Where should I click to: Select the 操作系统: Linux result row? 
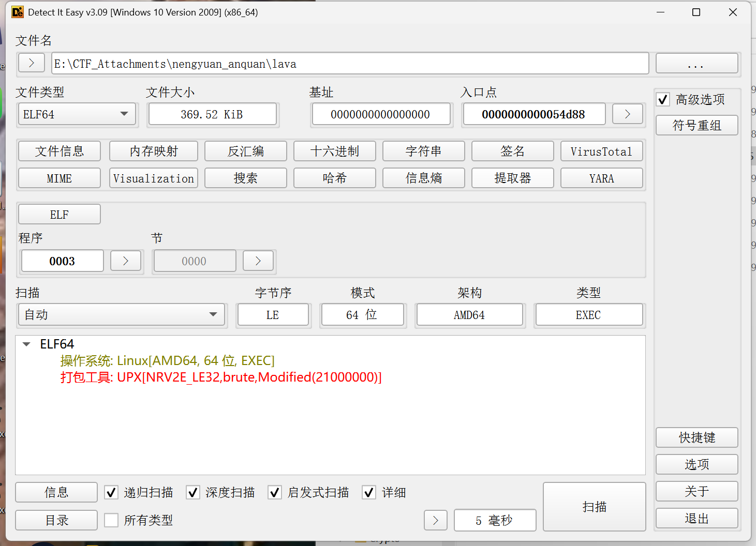(x=168, y=360)
